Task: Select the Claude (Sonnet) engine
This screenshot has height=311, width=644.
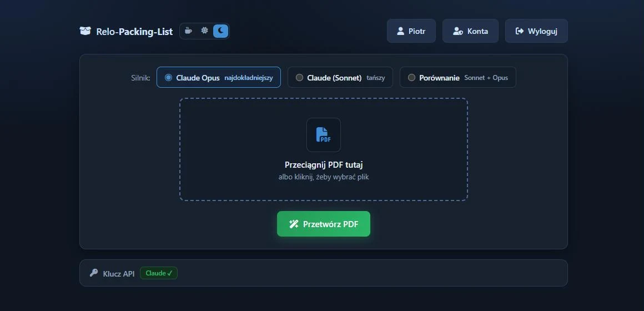Action: click(340, 77)
